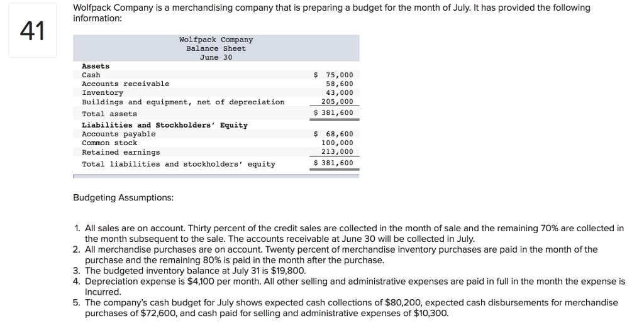This screenshot has height=328, width=644.
Task: Select the Liabilities and Stockholders' Equity heading
Action: click(165, 125)
